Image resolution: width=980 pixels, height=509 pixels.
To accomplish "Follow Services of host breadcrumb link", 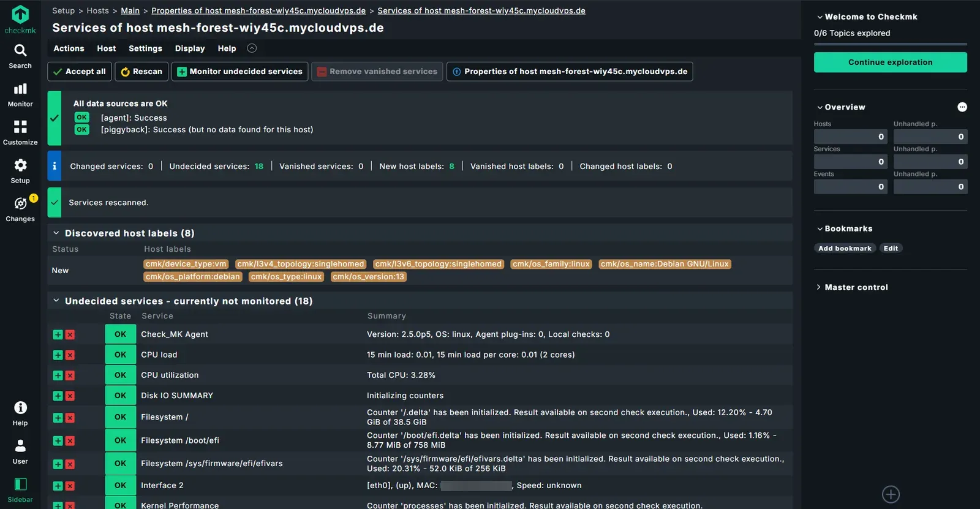I will (x=481, y=10).
